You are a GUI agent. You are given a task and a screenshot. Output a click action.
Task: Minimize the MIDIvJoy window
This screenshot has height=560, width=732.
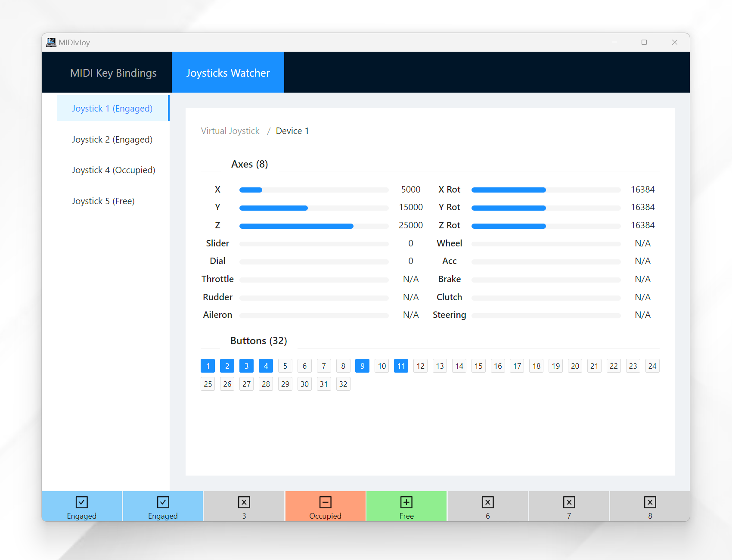coord(614,42)
